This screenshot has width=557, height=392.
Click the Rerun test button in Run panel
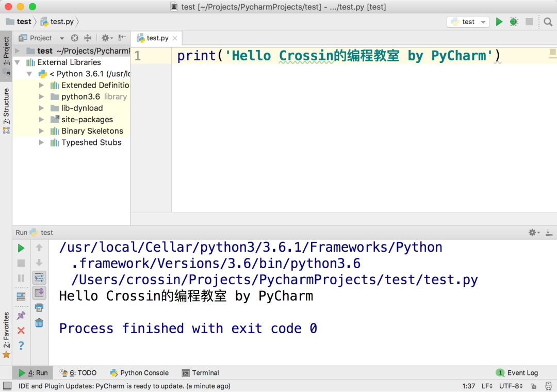tap(21, 248)
